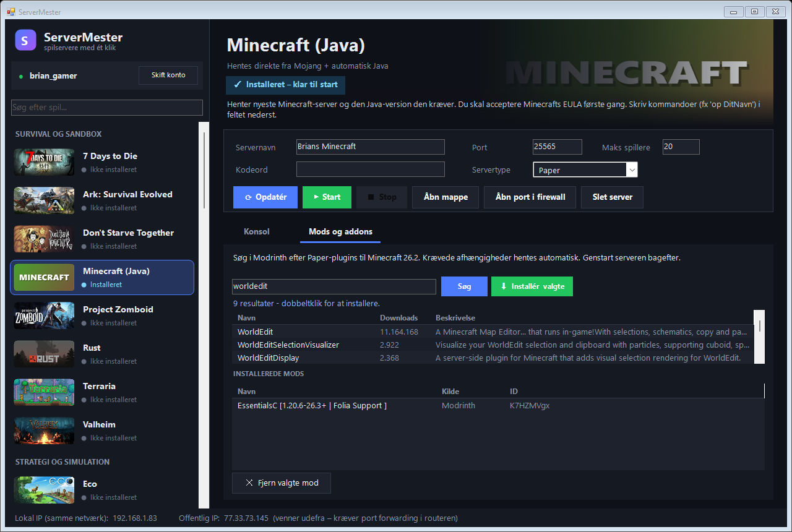Open the Servertype dropdown

pos(585,169)
